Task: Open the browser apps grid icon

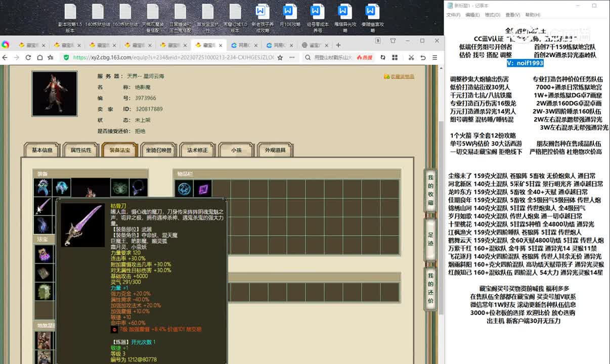Action: [395, 58]
